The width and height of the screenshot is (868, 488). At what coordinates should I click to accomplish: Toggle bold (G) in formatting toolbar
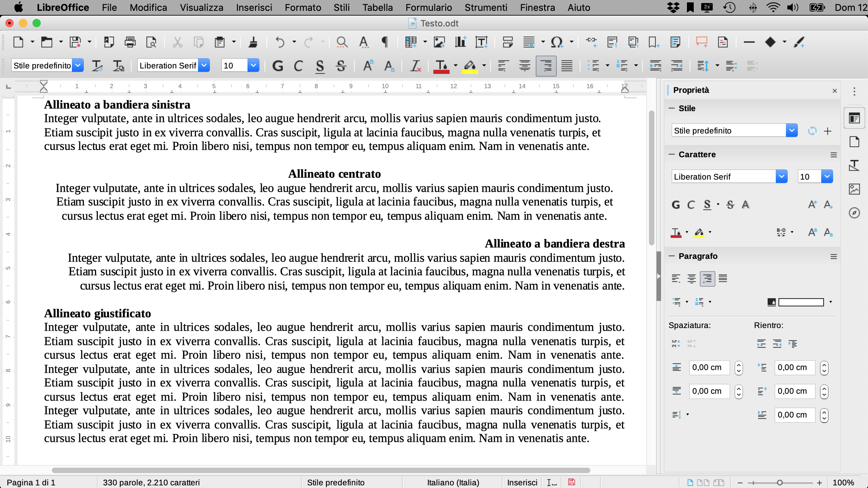(x=278, y=66)
